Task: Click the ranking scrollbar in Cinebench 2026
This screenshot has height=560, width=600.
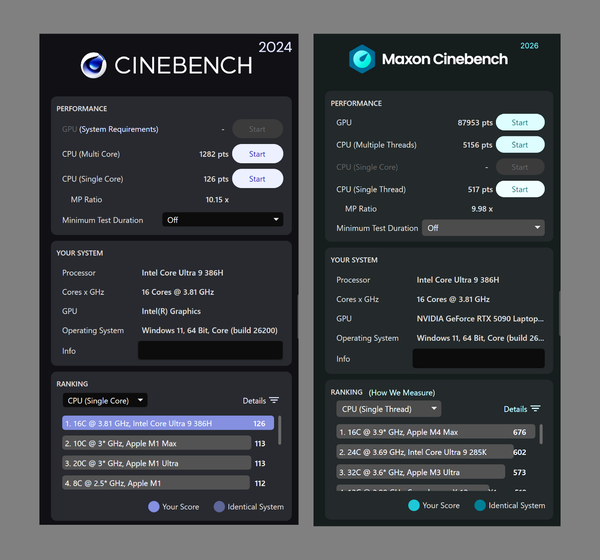Action: coord(541,434)
